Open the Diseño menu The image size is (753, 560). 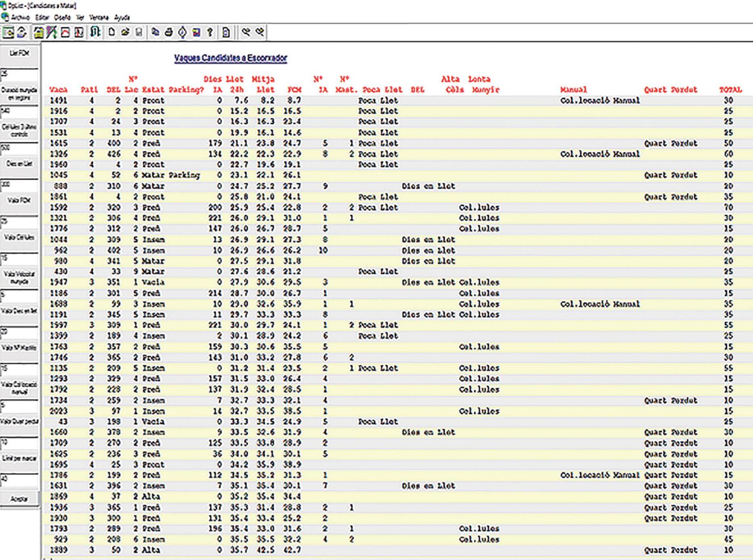tap(62, 17)
